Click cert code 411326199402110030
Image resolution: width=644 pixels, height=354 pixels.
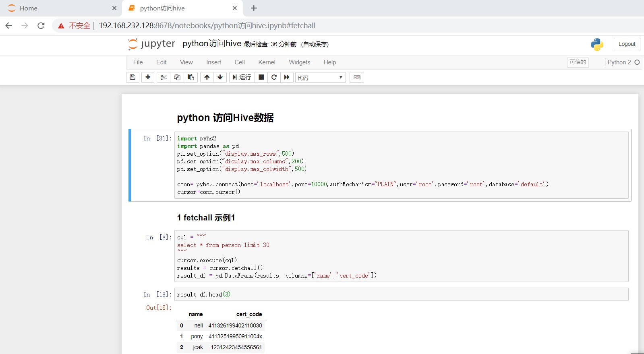pos(235,325)
